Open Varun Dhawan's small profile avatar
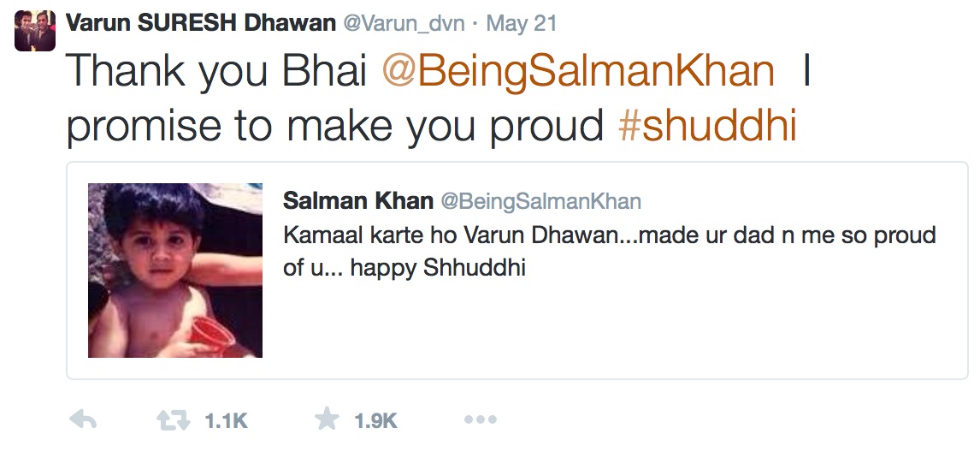The width and height of the screenshot is (980, 452). click(x=36, y=31)
